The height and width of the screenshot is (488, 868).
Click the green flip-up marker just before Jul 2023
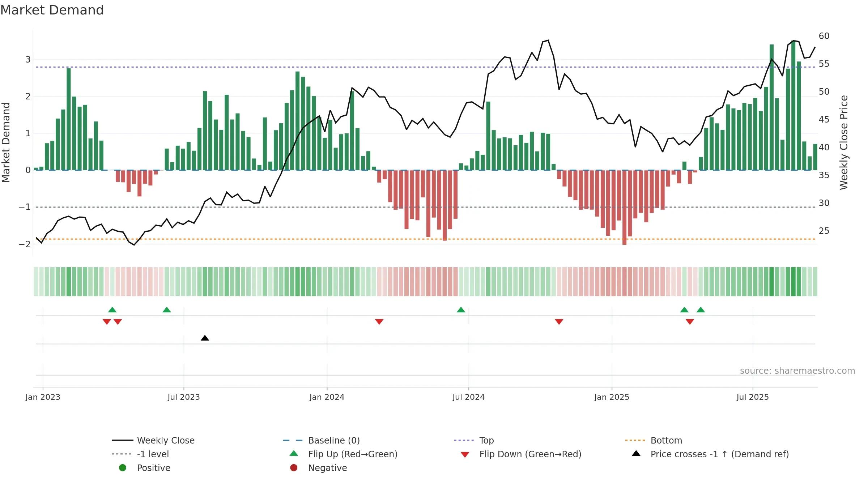167,310
